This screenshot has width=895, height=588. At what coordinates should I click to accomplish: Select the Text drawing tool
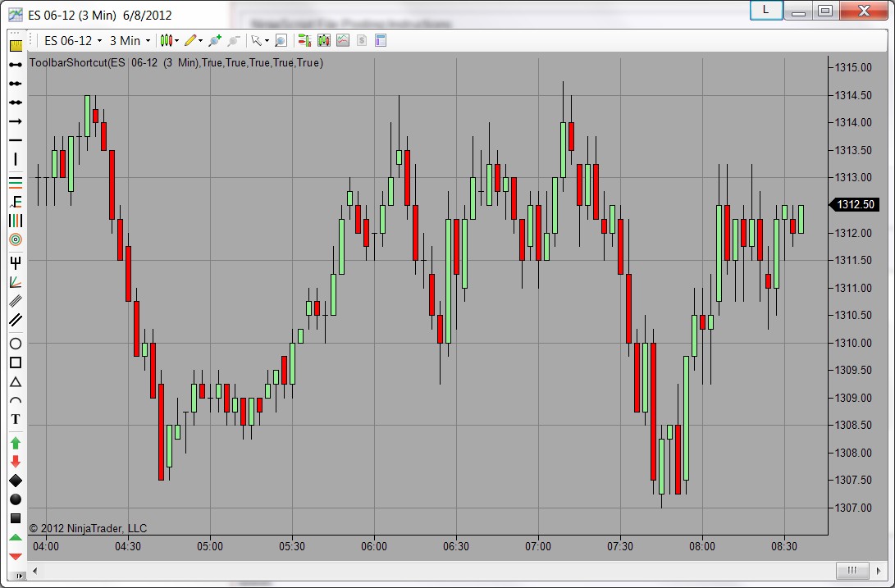[x=16, y=419]
